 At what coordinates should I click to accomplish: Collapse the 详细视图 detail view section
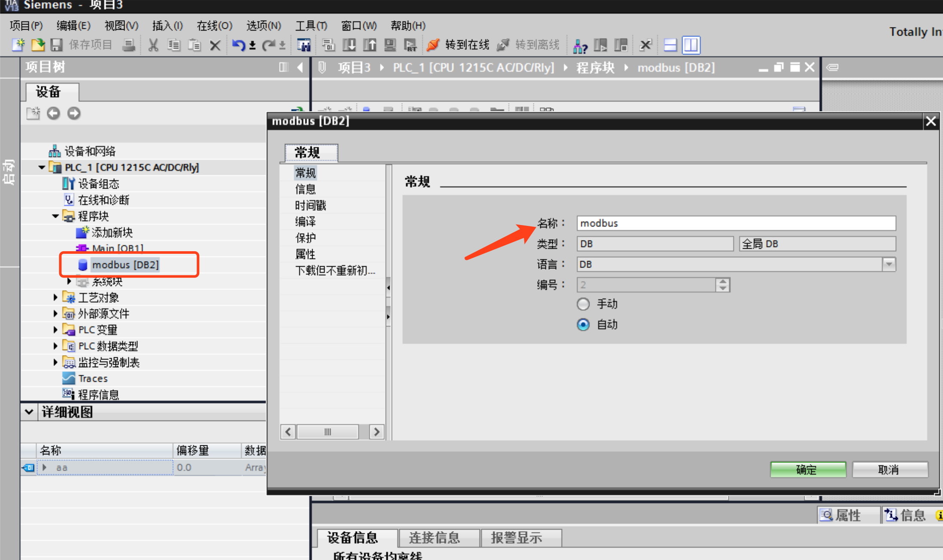(29, 412)
